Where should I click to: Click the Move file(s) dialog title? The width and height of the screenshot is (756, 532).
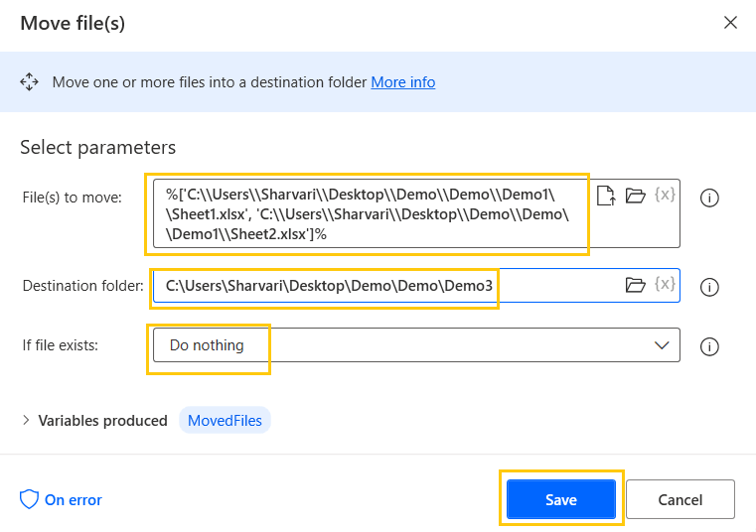(x=73, y=23)
